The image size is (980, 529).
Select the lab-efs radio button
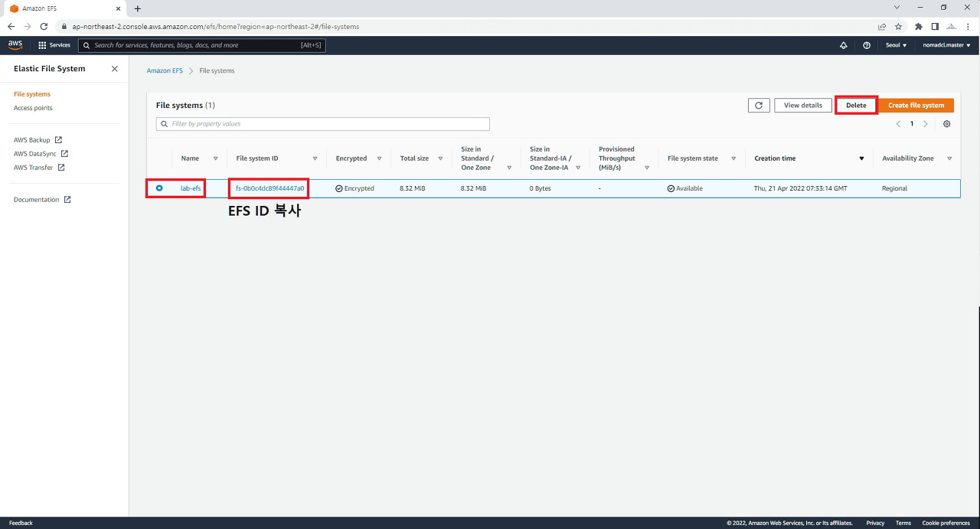tap(159, 188)
